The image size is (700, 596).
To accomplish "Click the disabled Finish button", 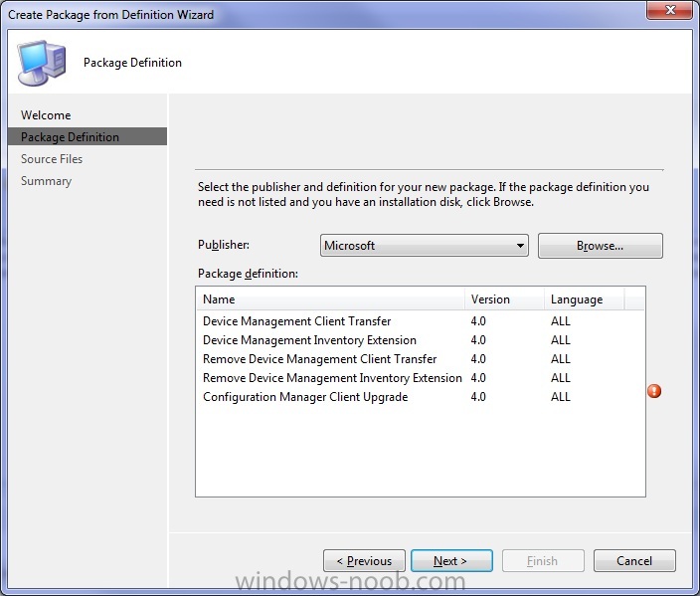I will 543,561.
